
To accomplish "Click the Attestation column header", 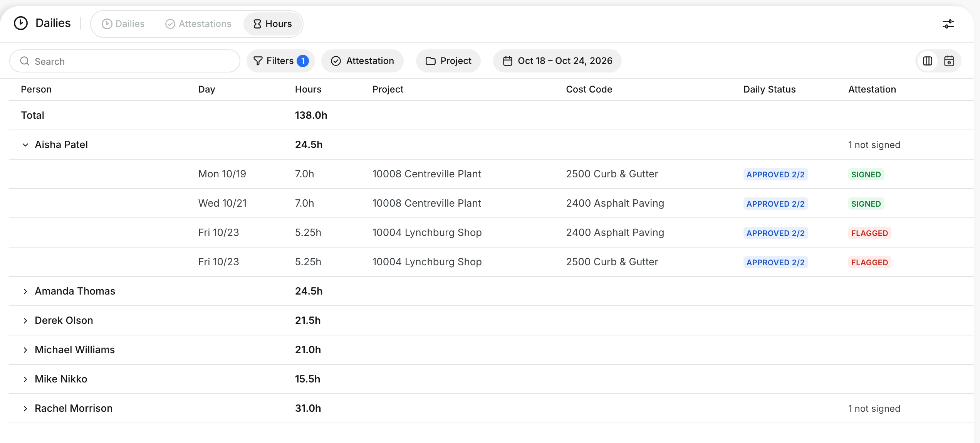I will 872,89.
